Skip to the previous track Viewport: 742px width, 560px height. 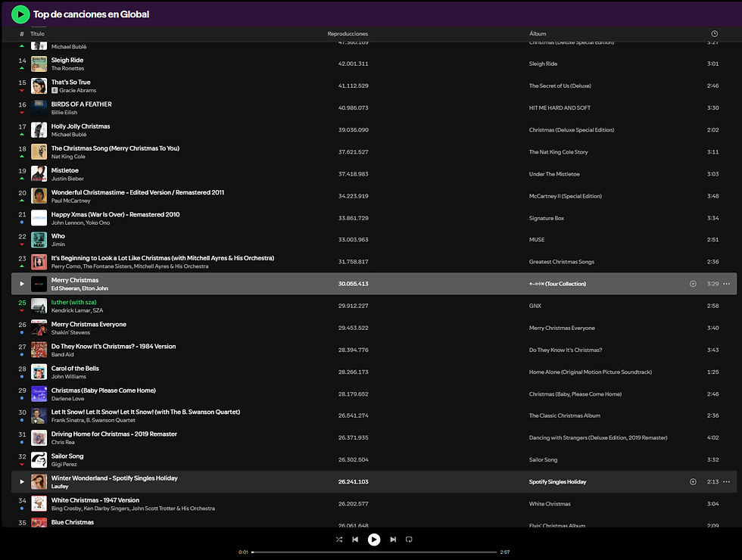click(355, 539)
